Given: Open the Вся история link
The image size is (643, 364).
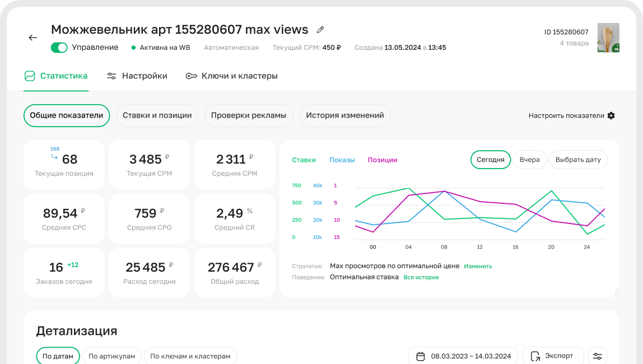Looking at the screenshot, I should pos(421,277).
